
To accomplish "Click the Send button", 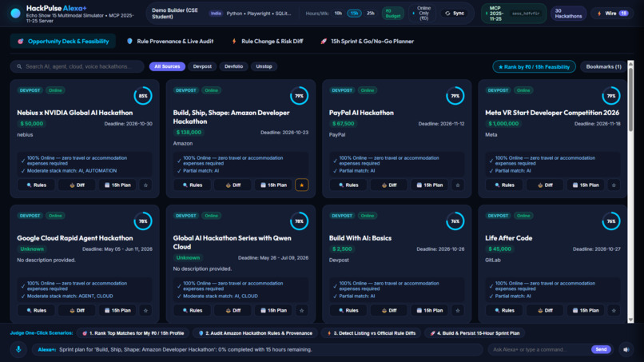I will [x=601, y=349].
